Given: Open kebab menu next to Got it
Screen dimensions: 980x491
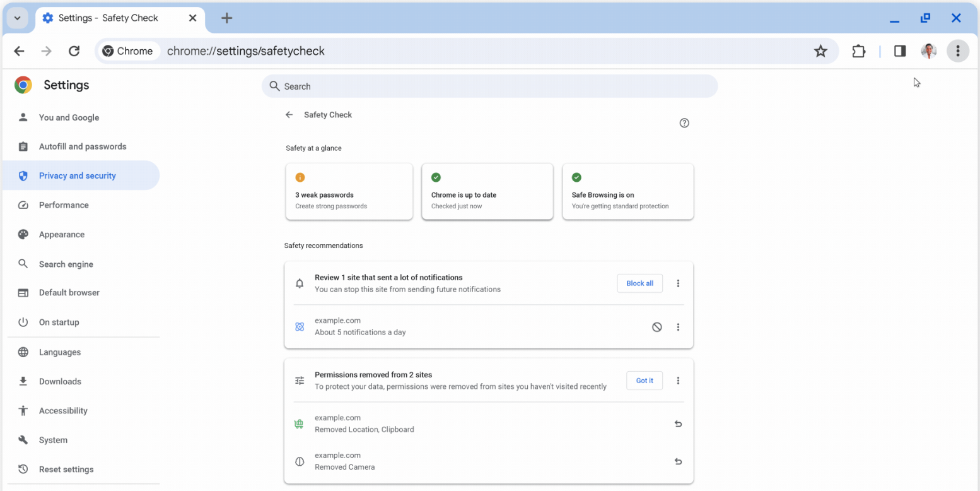Looking at the screenshot, I should pyautogui.click(x=678, y=381).
